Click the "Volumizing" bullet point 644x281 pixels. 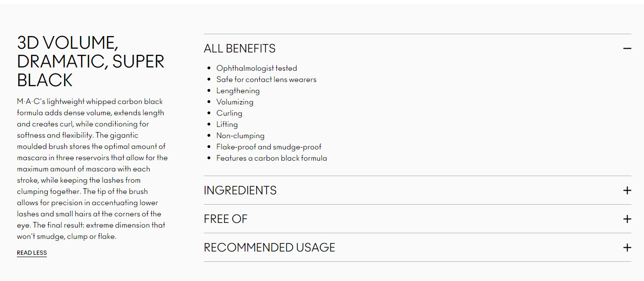235,102
